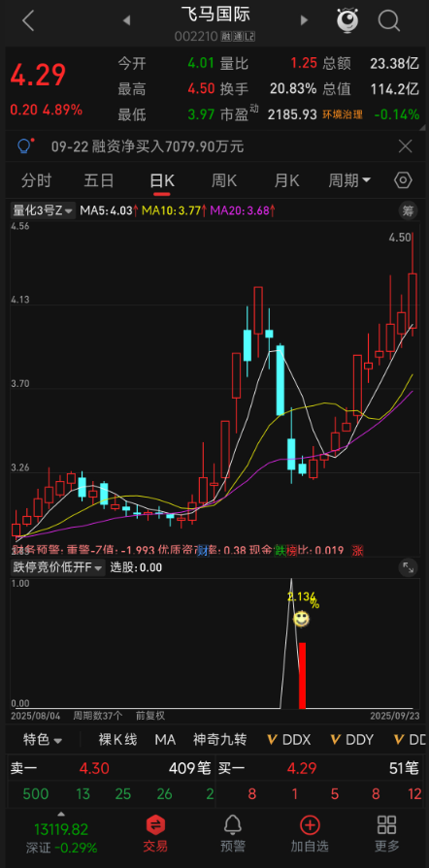The image size is (429, 868).
Task: Select the 月K tab
Action: pos(286,180)
